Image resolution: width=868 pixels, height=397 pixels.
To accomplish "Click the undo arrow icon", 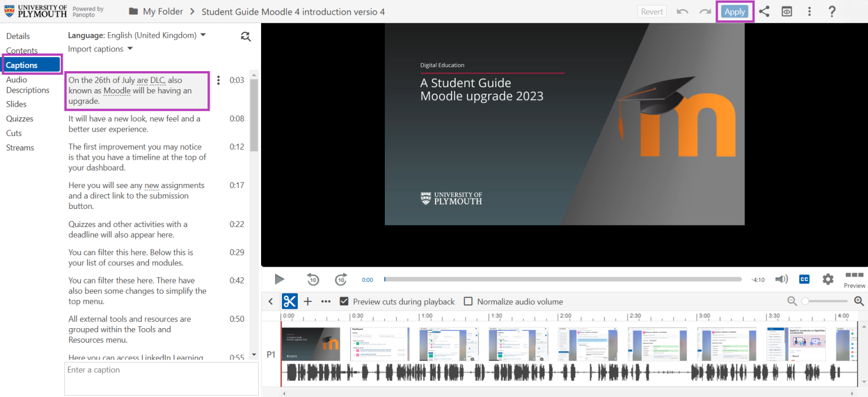I will (x=682, y=11).
